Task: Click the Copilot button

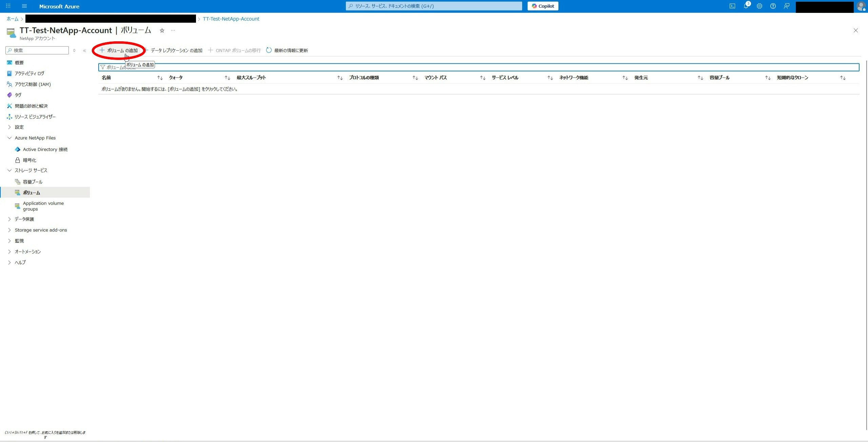Action: (x=543, y=6)
